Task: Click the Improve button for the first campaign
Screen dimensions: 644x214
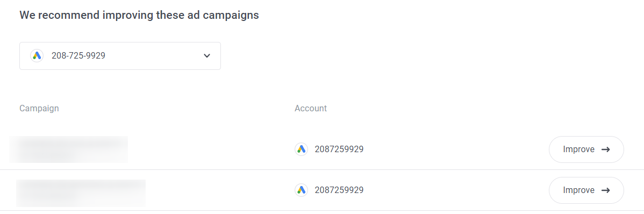Action: coord(586,149)
